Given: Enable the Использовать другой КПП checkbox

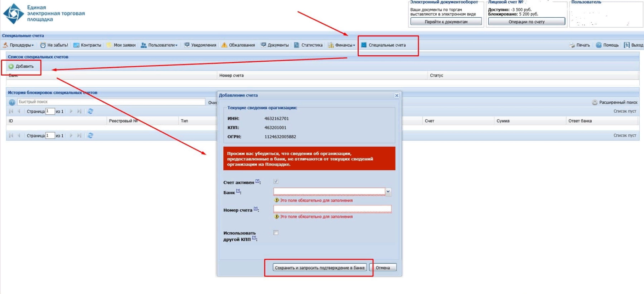Looking at the screenshot, I should tap(276, 233).
